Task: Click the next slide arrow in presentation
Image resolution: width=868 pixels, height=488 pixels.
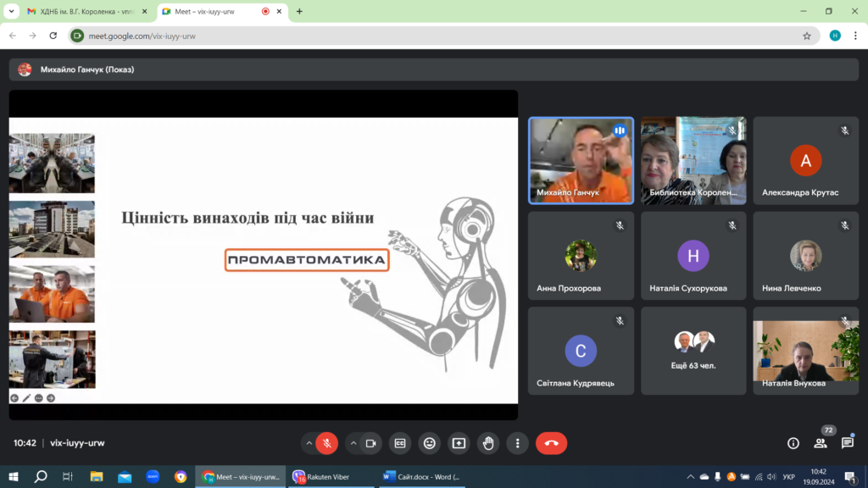Action: [51, 398]
